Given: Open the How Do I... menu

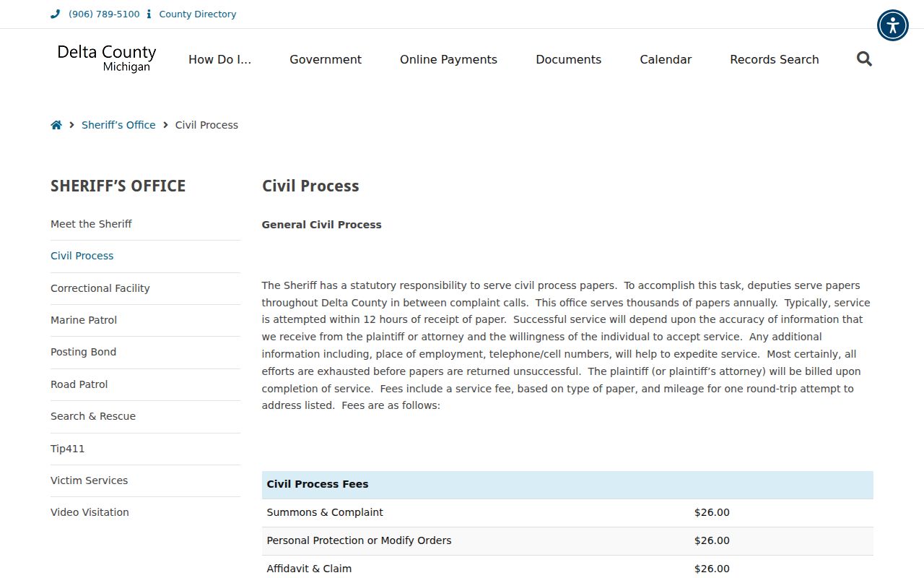Looking at the screenshot, I should (x=220, y=59).
